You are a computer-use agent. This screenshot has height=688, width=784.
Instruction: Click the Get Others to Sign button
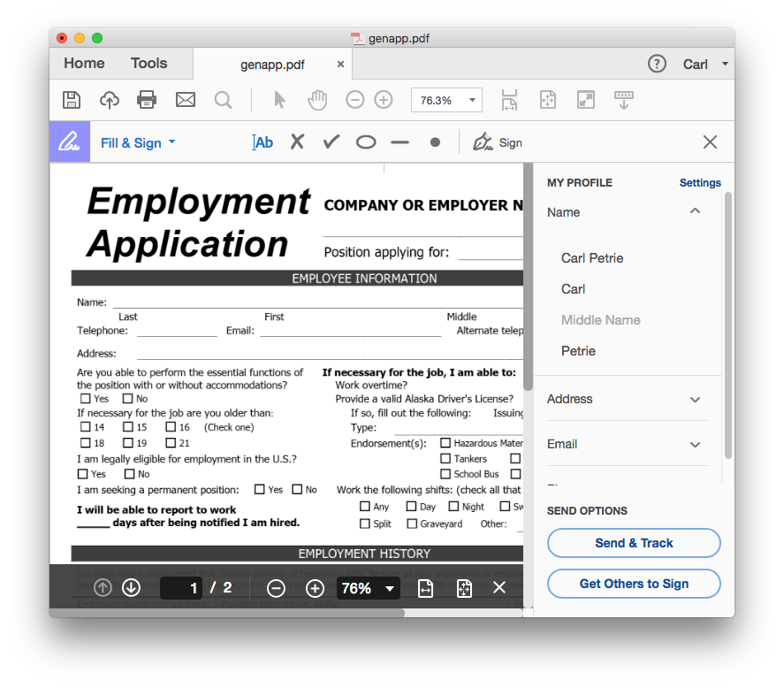click(x=633, y=584)
